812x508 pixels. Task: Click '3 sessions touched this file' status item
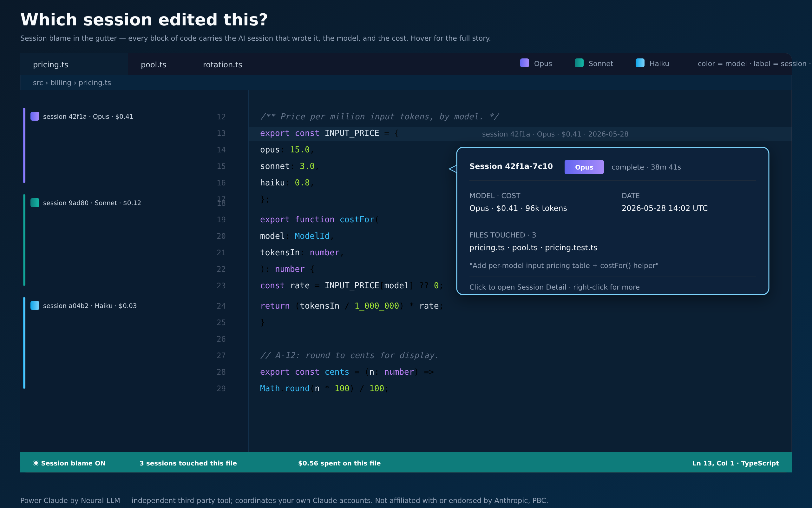tap(188, 463)
